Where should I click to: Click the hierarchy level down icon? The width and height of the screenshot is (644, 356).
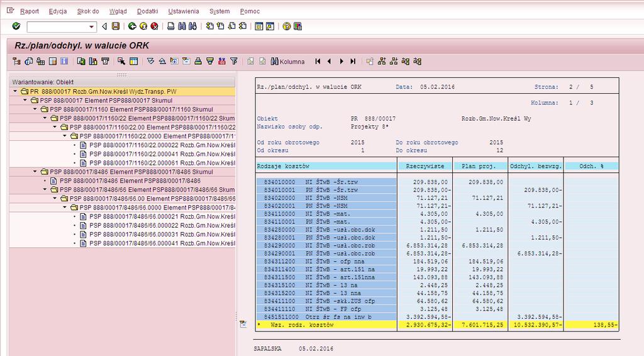coord(394,61)
